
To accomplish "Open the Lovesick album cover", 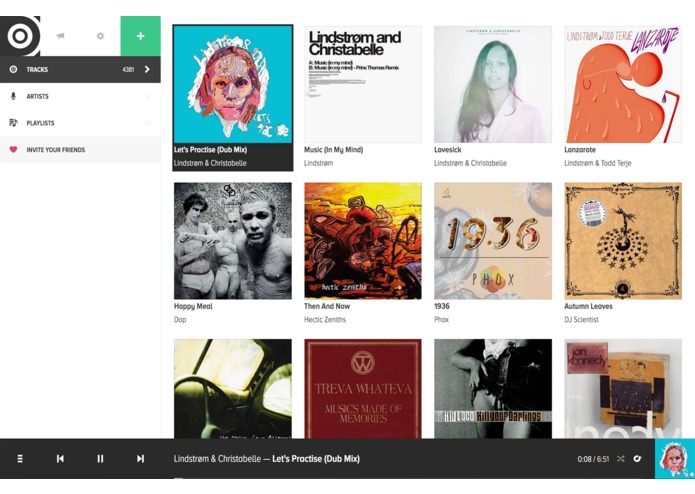I will pos(493,84).
